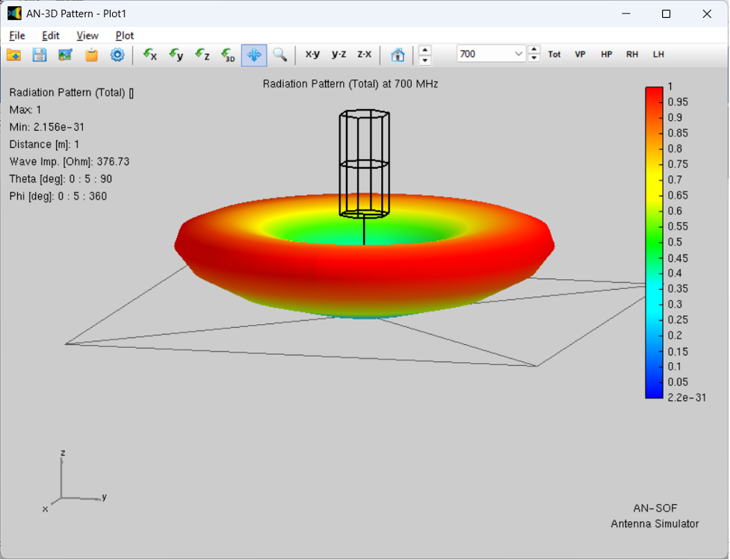Viewport: 730px width, 560px height.
Task: Copy the plot to clipboard
Action: click(x=91, y=55)
